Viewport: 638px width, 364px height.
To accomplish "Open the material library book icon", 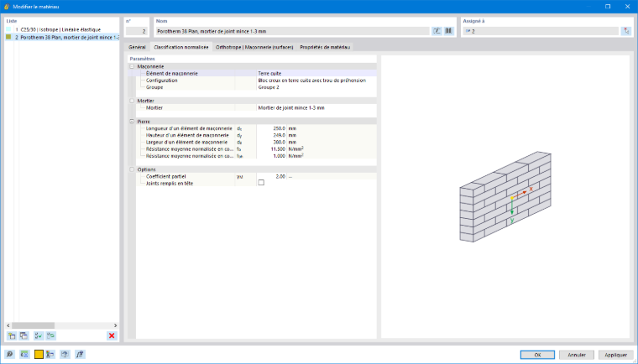I will [448, 31].
